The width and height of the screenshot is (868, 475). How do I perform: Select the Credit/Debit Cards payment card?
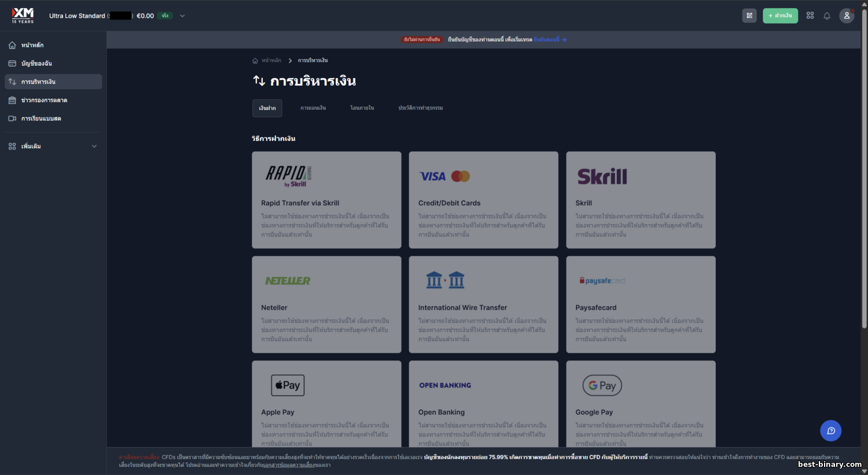(483, 200)
